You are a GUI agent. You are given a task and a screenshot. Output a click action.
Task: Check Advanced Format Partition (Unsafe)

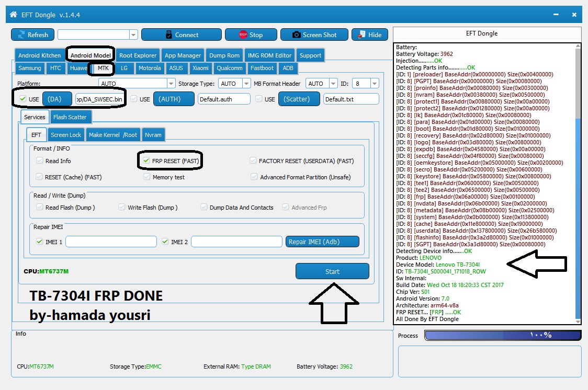254,177
